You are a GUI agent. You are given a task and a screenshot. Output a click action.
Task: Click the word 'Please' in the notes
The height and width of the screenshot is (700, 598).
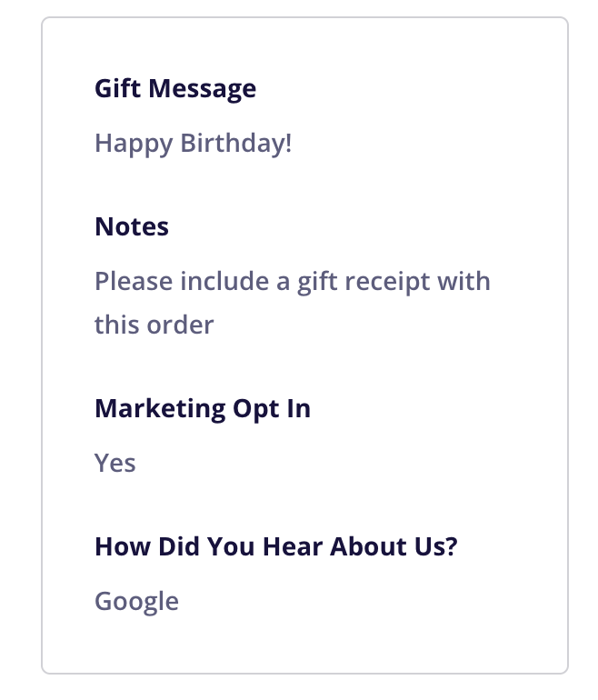(134, 281)
